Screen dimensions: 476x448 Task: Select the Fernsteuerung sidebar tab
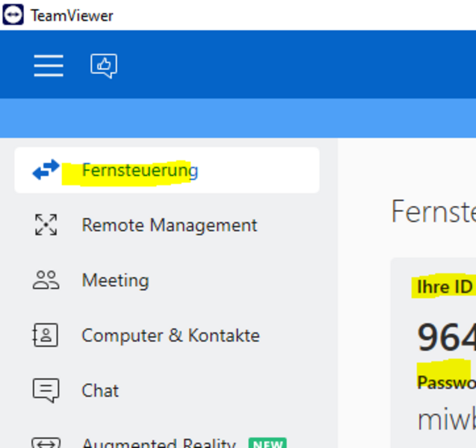[167, 170]
